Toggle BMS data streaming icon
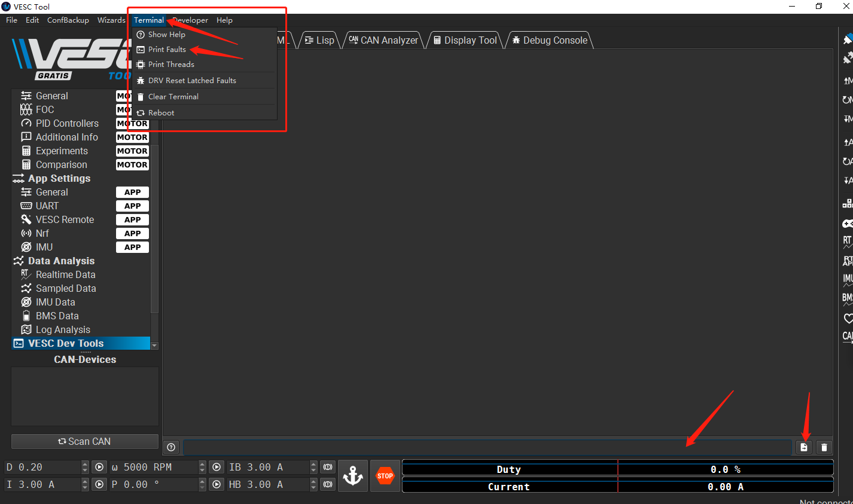This screenshot has width=853, height=504. click(848, 299)
